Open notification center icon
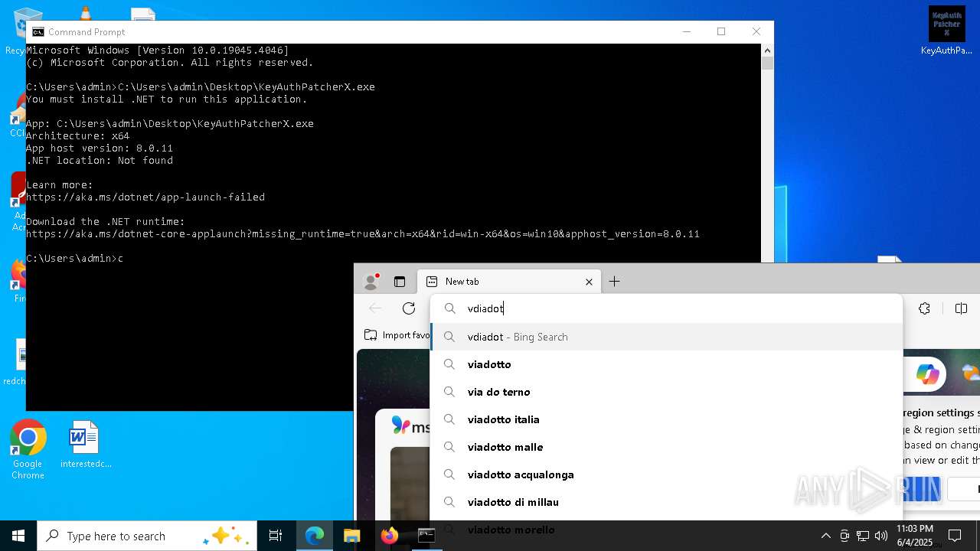The image size is (980, 551). tap(955, 536)
